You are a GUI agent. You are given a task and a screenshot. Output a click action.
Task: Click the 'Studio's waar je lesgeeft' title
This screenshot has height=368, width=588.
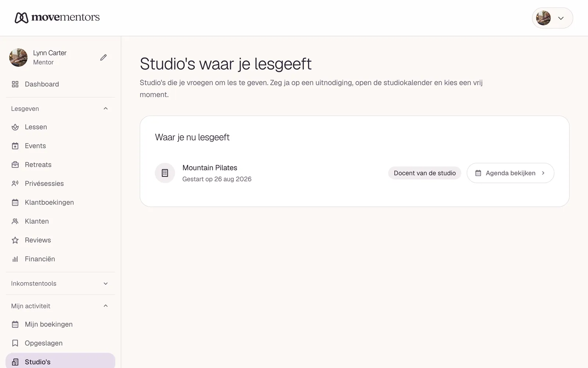point(226,64)
